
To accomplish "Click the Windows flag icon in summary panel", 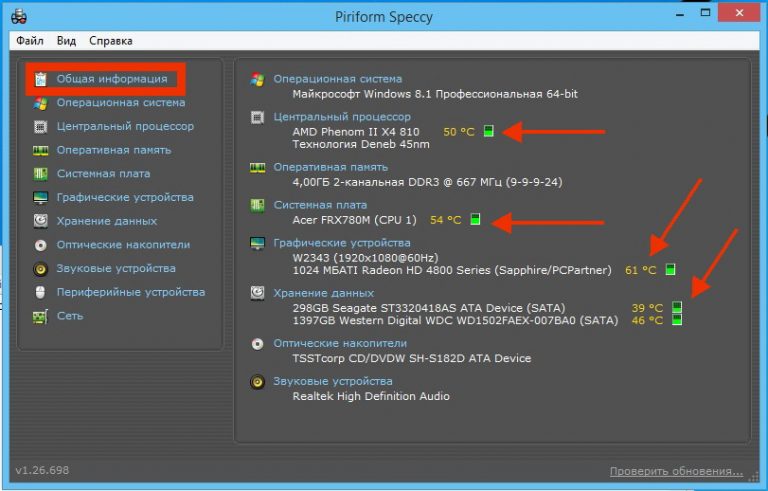I will tap(258, 79).
